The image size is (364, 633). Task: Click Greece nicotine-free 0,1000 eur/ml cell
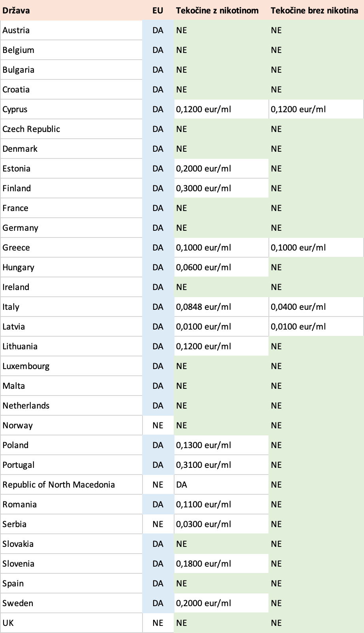pyautogui.click(x=316, y=247)
